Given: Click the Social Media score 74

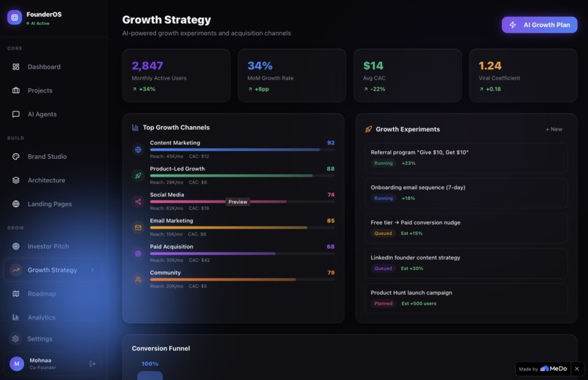Looking at the screenshot, I should point(330,195).
